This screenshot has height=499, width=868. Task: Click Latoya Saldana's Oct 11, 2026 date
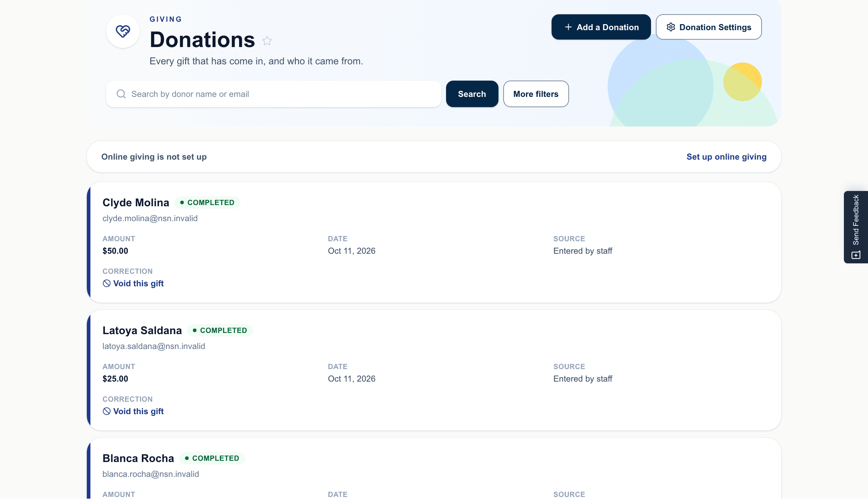tap(352, 379)
